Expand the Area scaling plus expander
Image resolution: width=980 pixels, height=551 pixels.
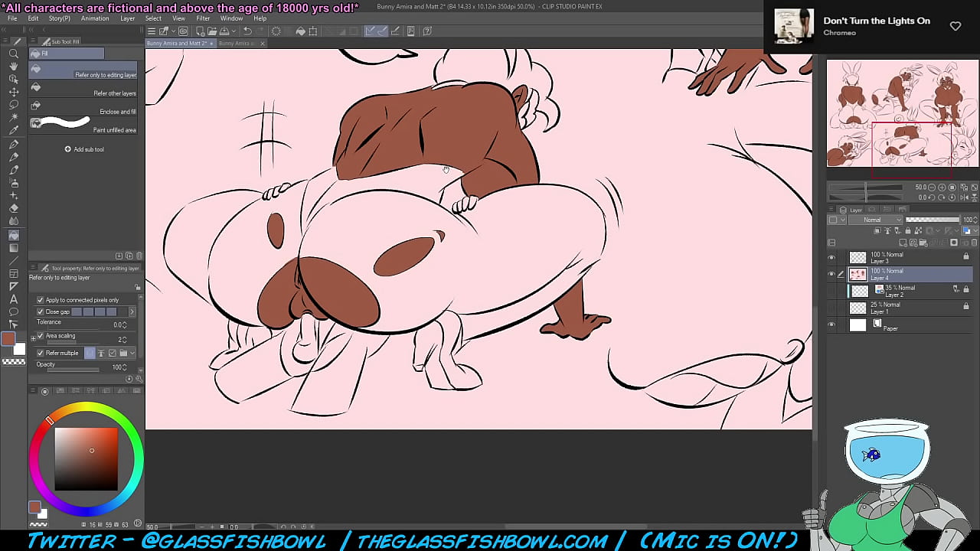(33, 337)
